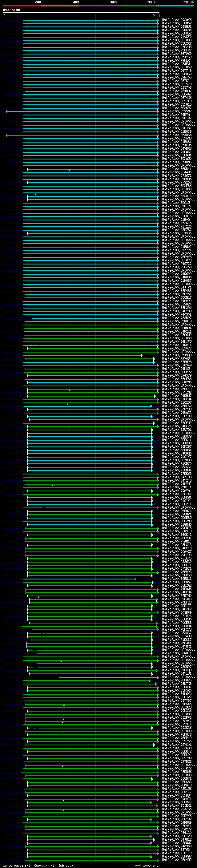
Task: Select the UniRef100_P25156 label
Action: (x=177, y=789)
